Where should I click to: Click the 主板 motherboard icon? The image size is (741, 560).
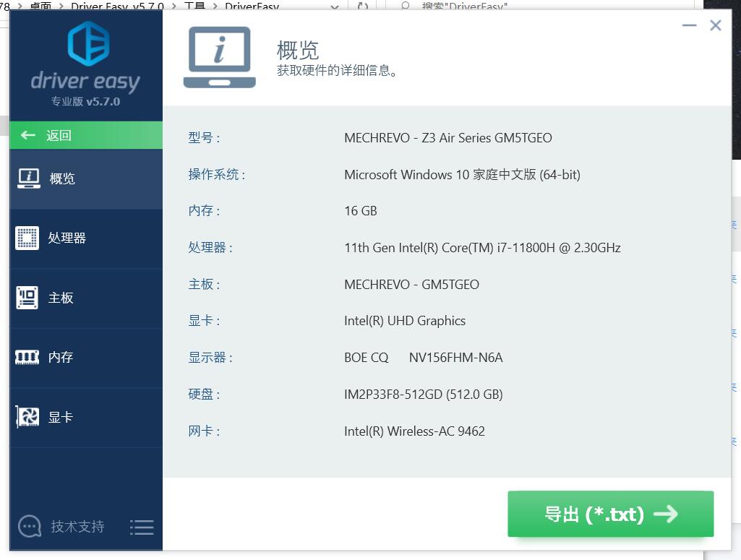point(27,298)
